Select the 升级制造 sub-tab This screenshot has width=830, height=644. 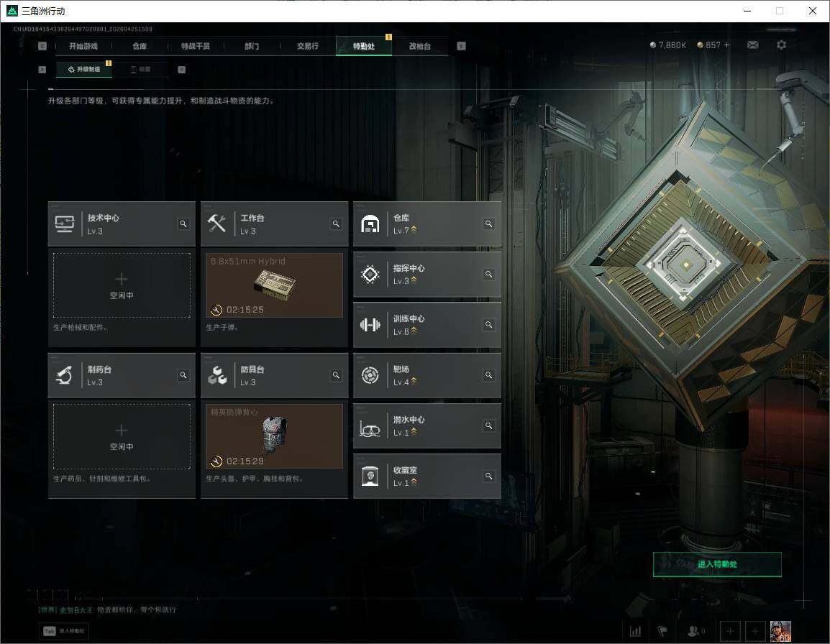84,69
